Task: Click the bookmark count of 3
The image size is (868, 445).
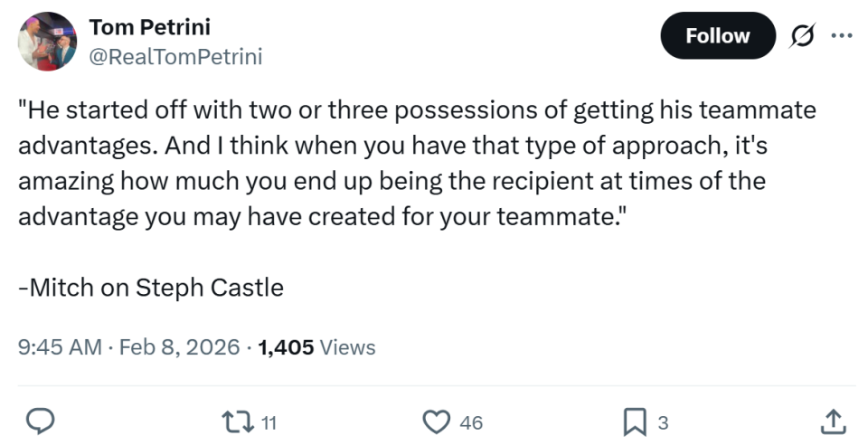Action: tap(663, 422)
